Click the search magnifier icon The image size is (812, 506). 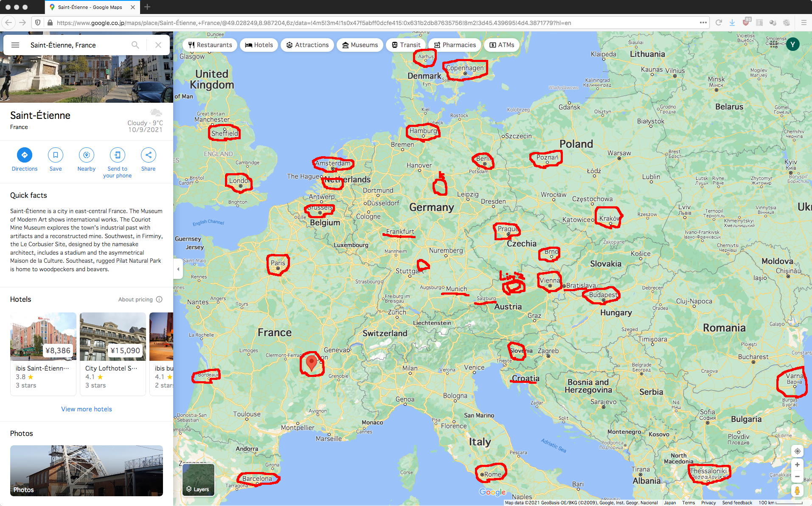click(x=135, y=45)
